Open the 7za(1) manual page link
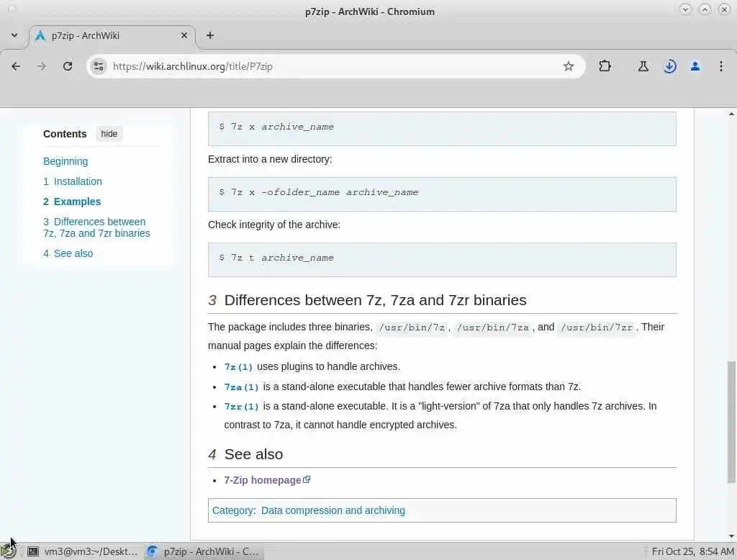The image size is (737, 560). point(242,387)
